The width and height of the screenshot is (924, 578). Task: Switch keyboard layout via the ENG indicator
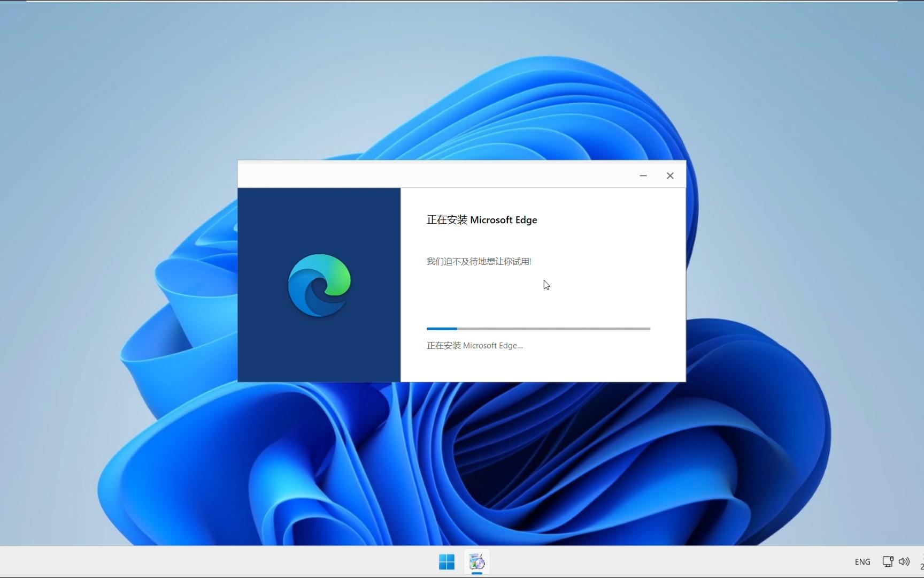862,561
